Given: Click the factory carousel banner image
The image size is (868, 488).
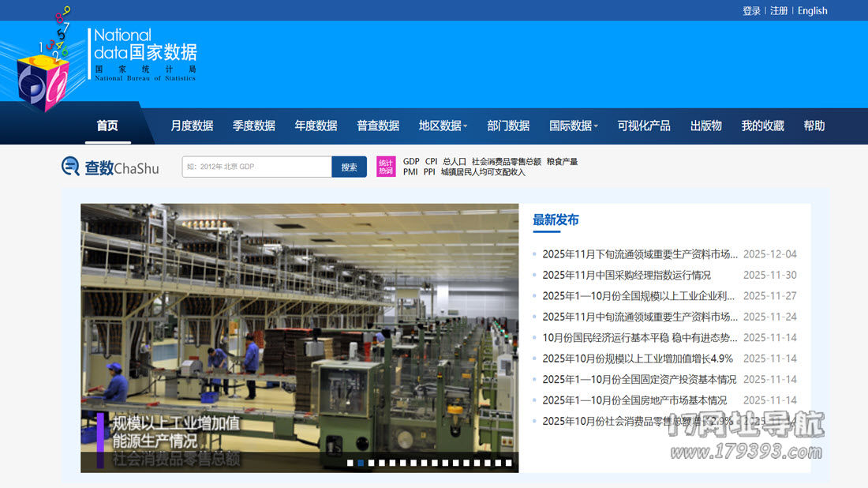Looking at the screenshot, I should (300, 316).
